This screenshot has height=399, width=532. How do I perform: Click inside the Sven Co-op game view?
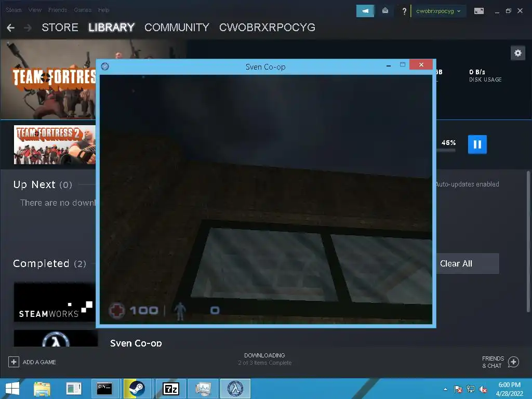click(265, 199)
